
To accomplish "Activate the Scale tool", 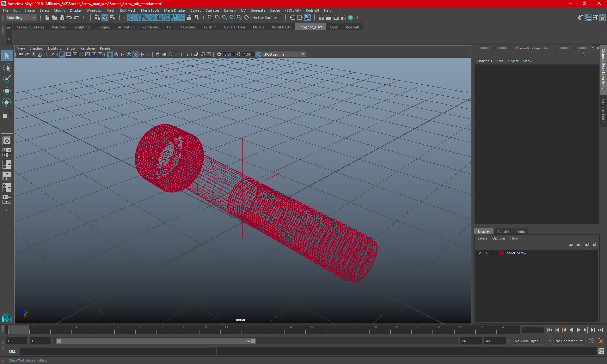I will [x=7, y=114].
